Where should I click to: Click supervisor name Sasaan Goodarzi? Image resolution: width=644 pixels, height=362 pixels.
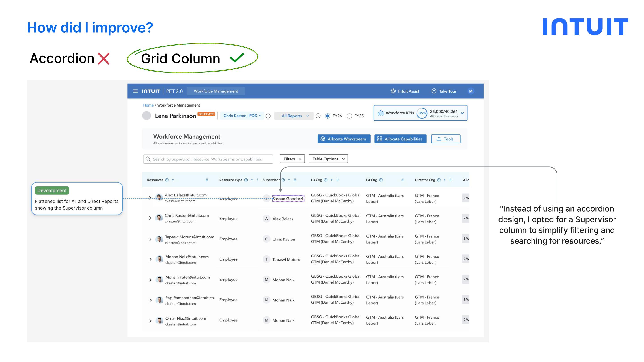tap(288, 199)
